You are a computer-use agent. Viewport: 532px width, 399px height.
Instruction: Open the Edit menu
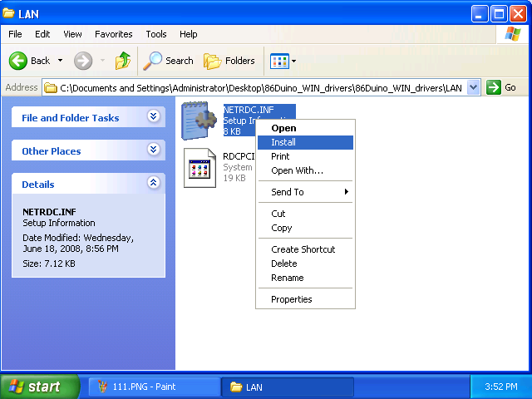coord(42,34)
